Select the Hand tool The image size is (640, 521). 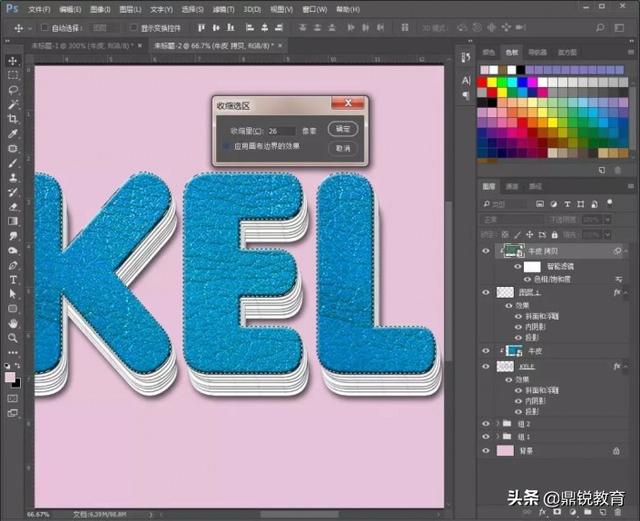coord(13,323)
